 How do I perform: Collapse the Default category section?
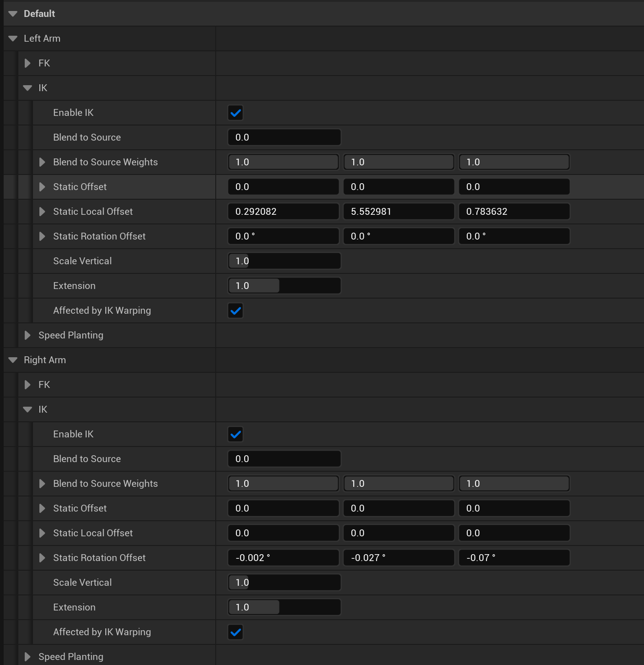coord(13,14)
